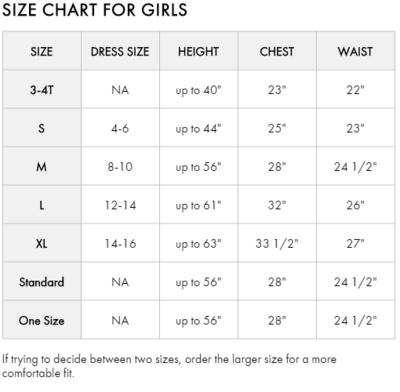400x392 pixels.
Task: Click the WAIST column header
Action: point(355,52)
